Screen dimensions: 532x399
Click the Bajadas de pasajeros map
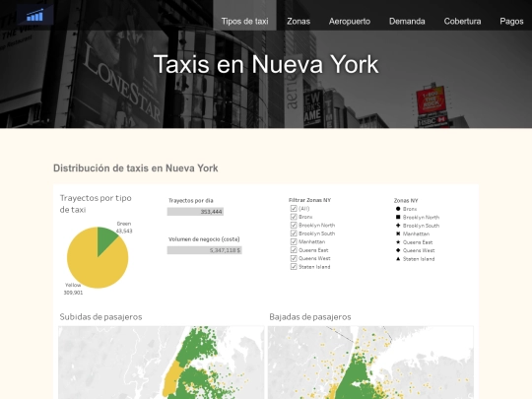(x=370, y=363)
